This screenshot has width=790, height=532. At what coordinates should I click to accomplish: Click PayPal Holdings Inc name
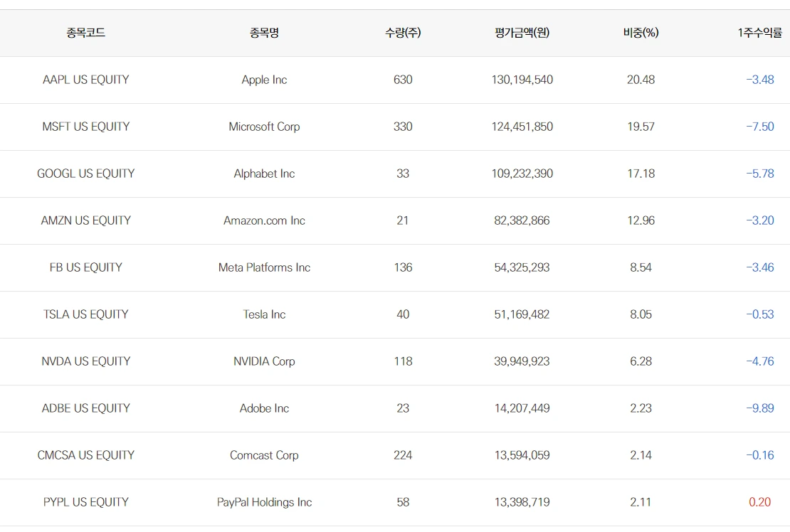264,502
